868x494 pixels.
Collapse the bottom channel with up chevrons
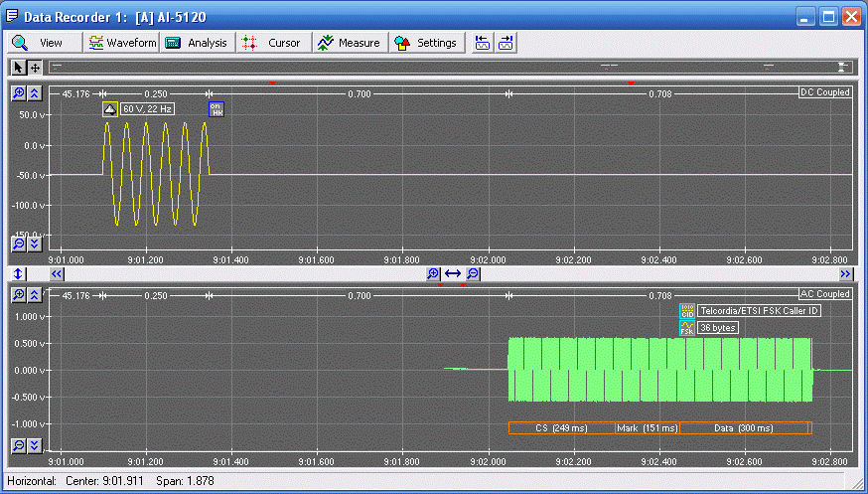35,294
